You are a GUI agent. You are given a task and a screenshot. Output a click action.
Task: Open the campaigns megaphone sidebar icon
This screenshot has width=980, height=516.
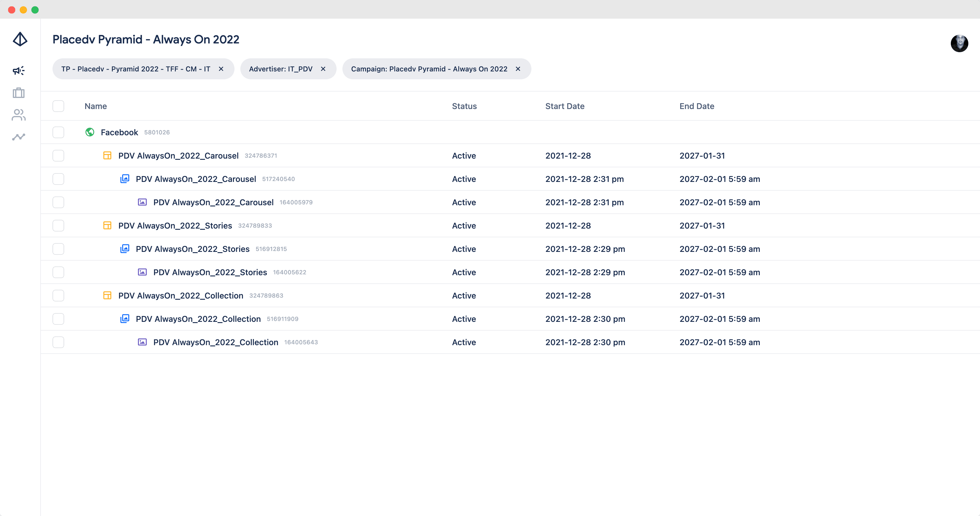pyautogui.click(x=19, y=70)
